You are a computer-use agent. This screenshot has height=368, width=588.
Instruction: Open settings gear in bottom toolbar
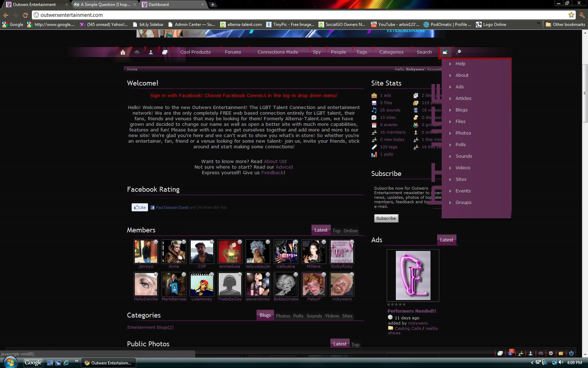coord(551,353)
